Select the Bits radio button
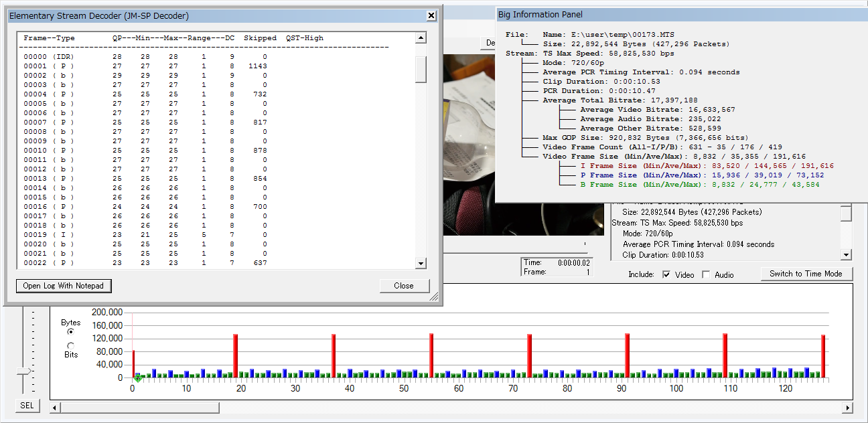868x423 pixels. coord(70,345)
